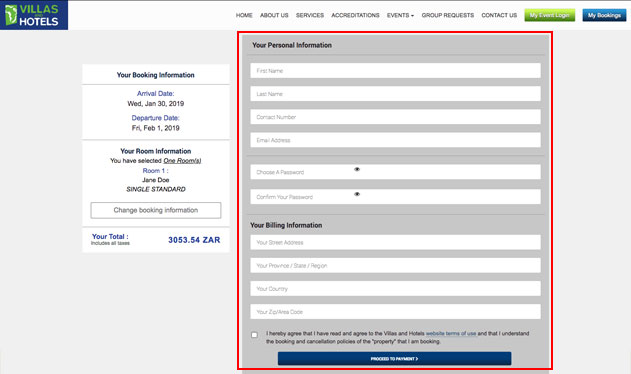Tick the terms of use agreement checkbox
Viewport: 631px width, 374px height.
point(254,335)
